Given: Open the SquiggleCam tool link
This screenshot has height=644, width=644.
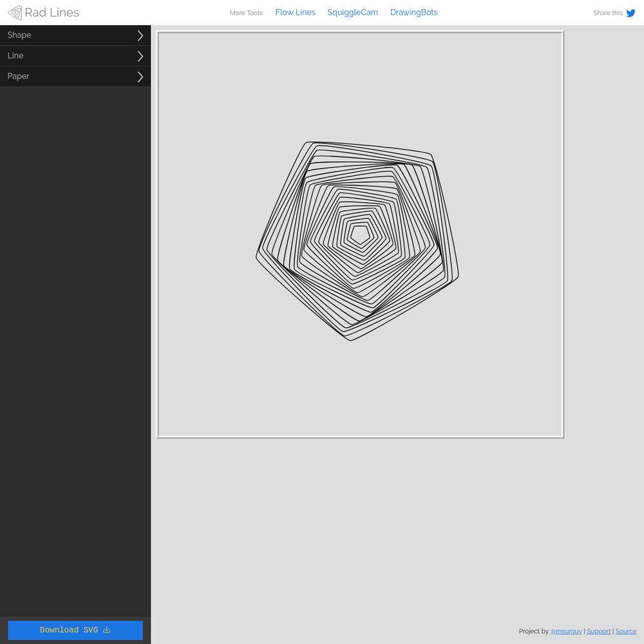Looking at the screenshot, I should click(x=352, y=12).
